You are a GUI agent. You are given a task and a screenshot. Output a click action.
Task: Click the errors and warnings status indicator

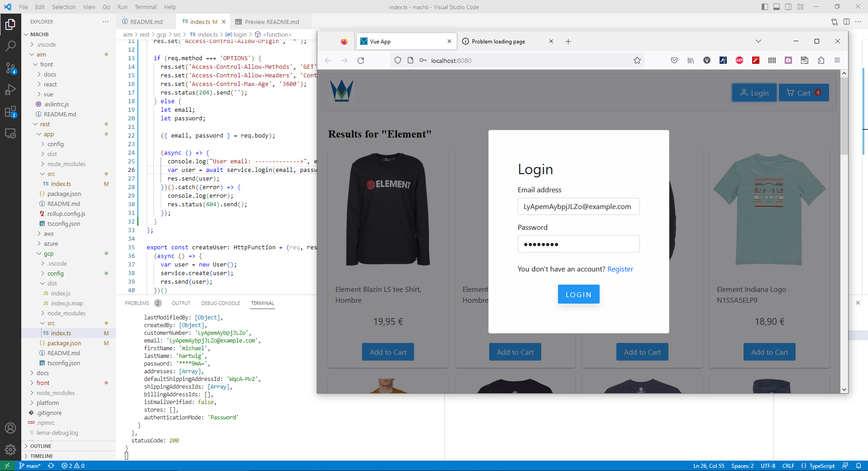click(x=73, y=466)
